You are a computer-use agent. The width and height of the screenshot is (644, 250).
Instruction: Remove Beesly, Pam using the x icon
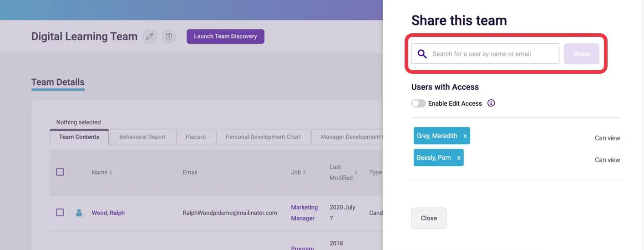click(x=458, y=158)
